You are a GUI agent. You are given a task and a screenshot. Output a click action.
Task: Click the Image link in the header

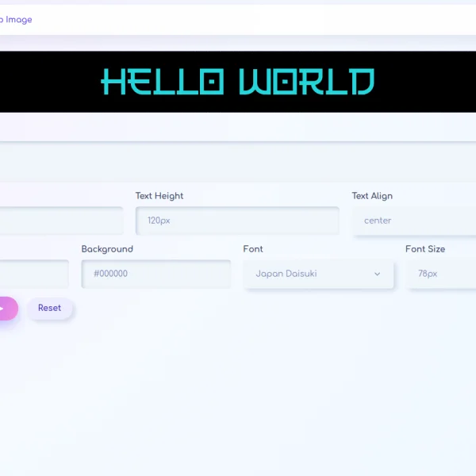click(x=16, y=20)
